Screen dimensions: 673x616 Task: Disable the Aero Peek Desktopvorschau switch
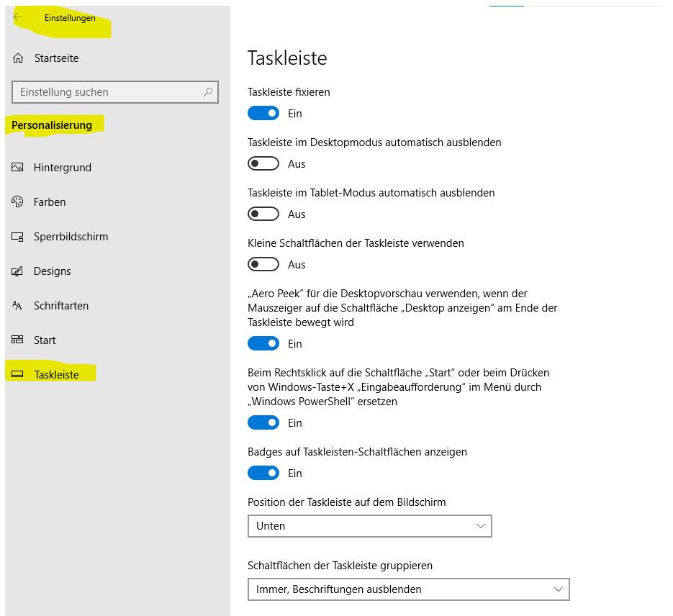tap(263, 343)
